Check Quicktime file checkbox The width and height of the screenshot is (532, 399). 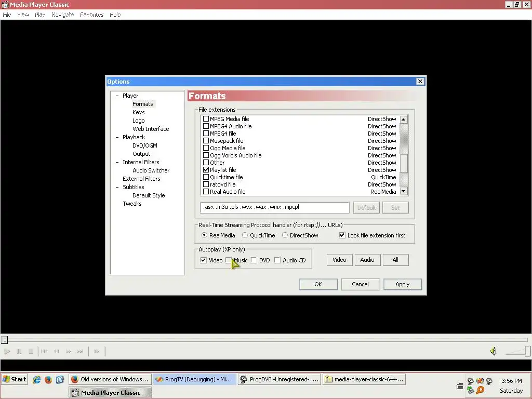pyautogui.click(x=206, y=177)
